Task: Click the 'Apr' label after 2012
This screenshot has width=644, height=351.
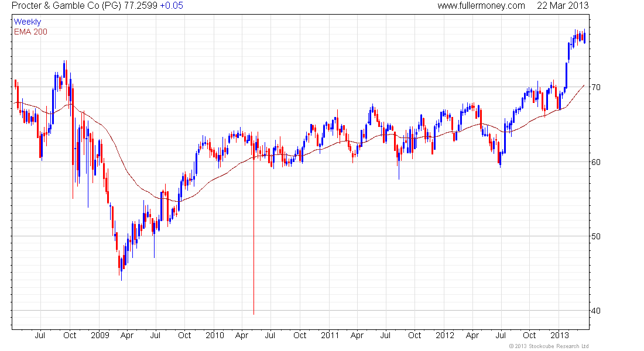Action: click(472, 335)
